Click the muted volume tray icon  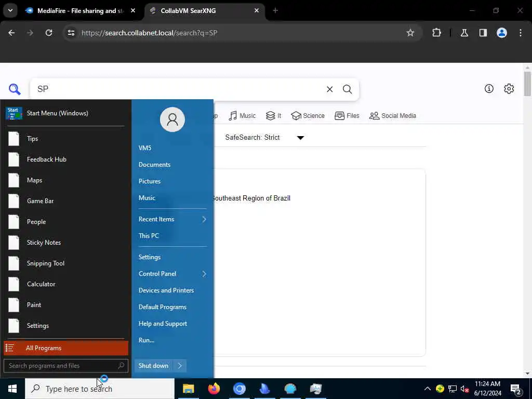click(x=464, y=389)
